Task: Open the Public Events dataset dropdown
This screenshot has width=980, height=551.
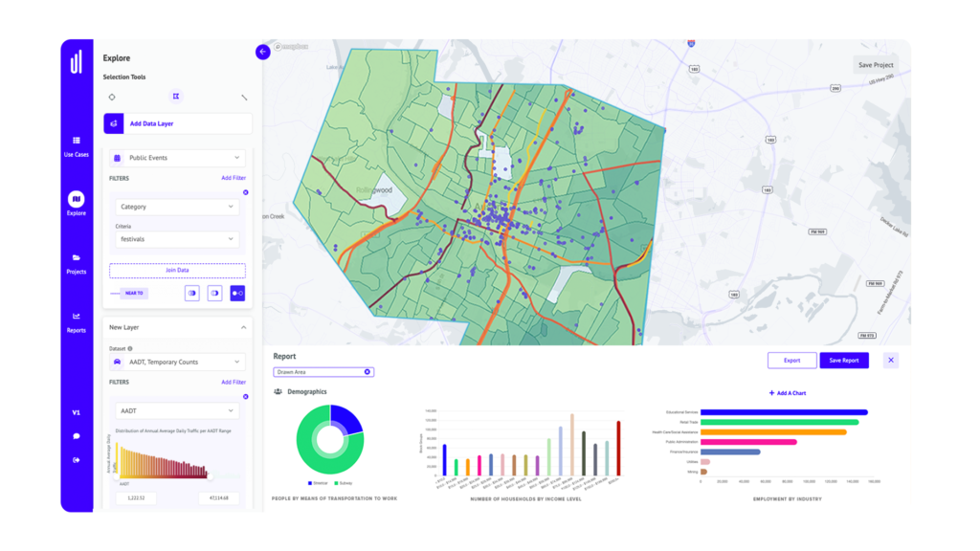Action: 176,158
